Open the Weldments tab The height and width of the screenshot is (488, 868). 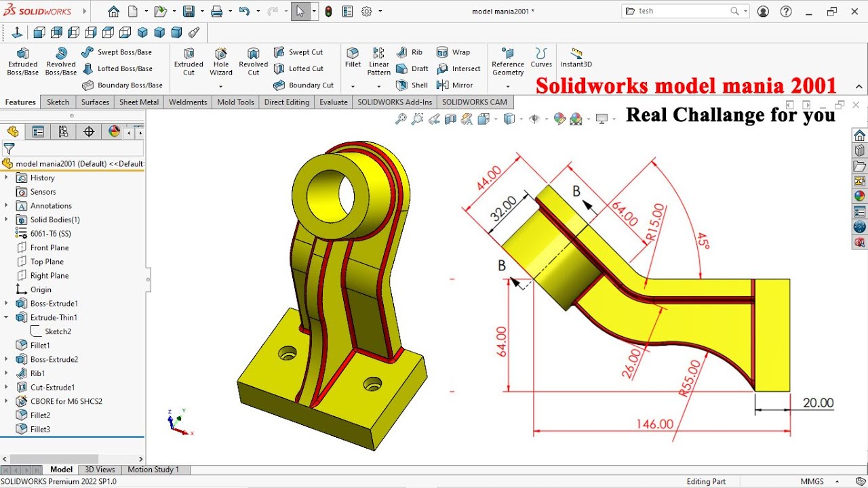(188, 102)
